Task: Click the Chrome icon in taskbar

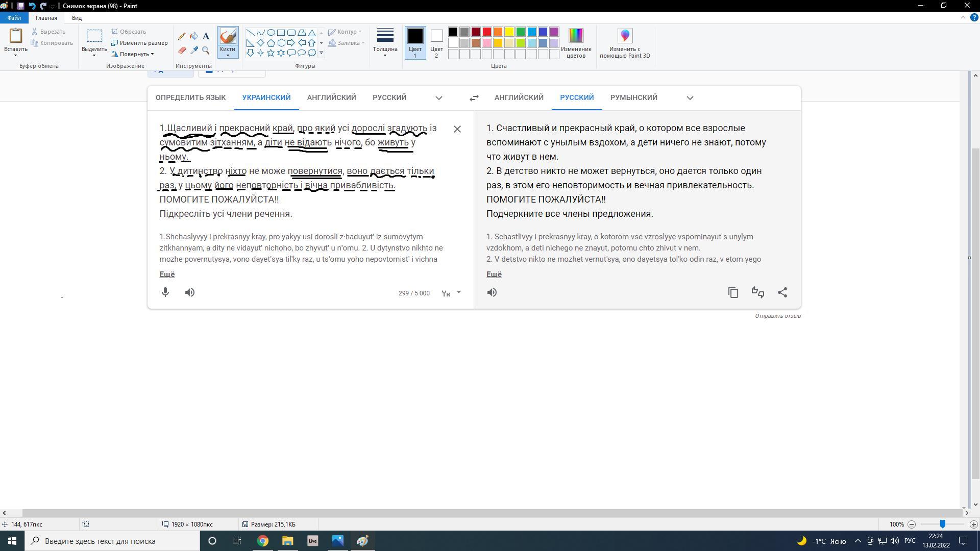Action: tap(262, 541)
